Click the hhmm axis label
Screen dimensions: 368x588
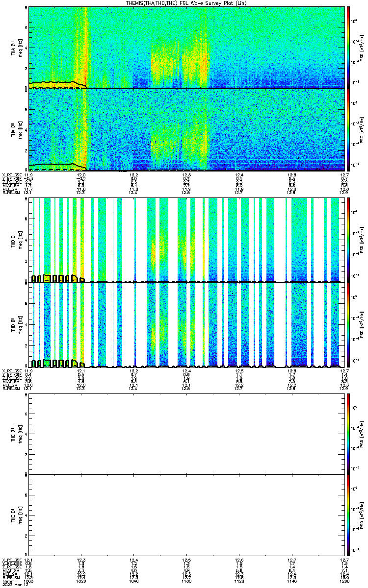[7, 581]
